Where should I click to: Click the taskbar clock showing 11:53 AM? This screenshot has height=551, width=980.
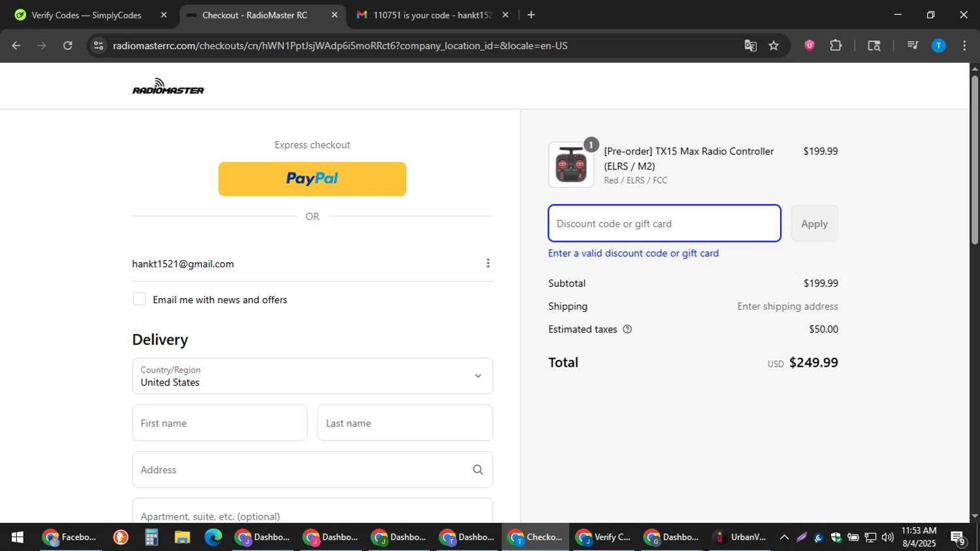[x=919, y=537]
